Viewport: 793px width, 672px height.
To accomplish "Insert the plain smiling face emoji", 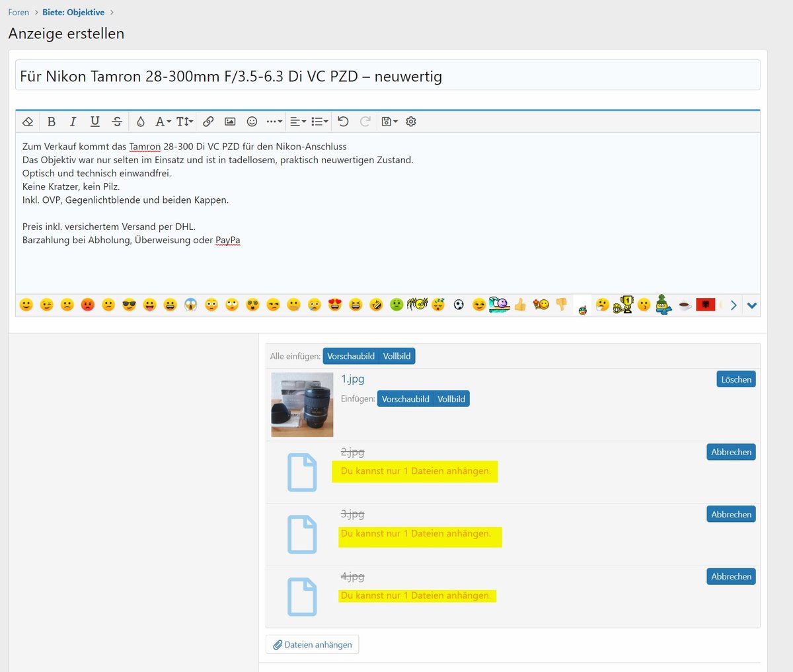I will [26, 305].
